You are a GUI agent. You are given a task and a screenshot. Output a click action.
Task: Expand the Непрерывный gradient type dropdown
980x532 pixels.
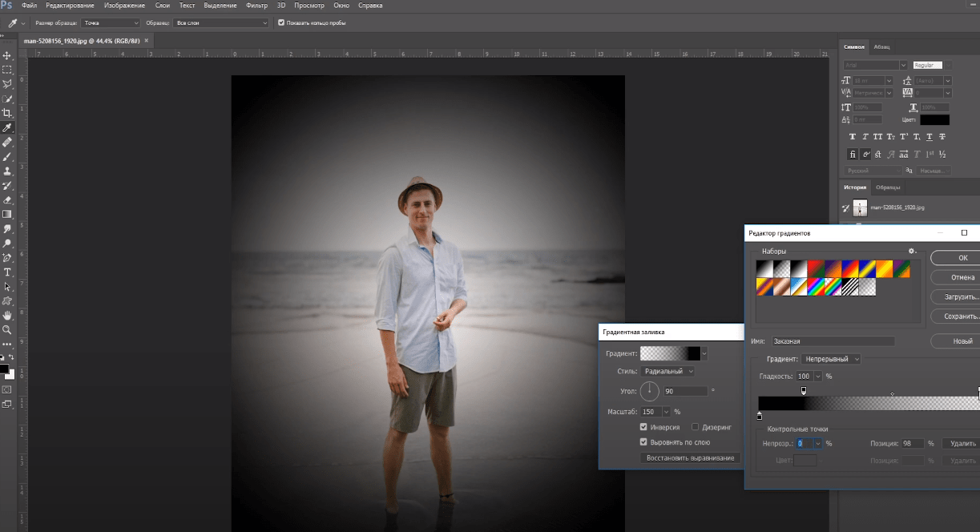[832, 359]
